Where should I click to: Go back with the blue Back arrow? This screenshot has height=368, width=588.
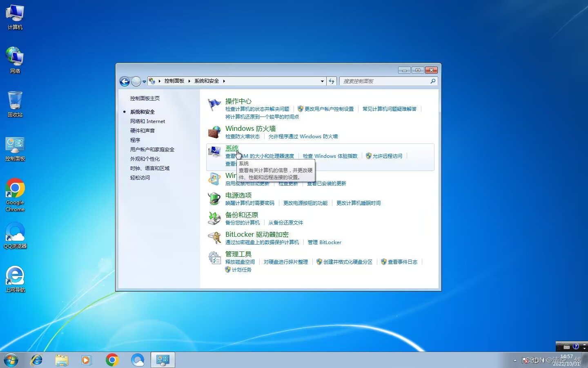(x=125, y=81)
